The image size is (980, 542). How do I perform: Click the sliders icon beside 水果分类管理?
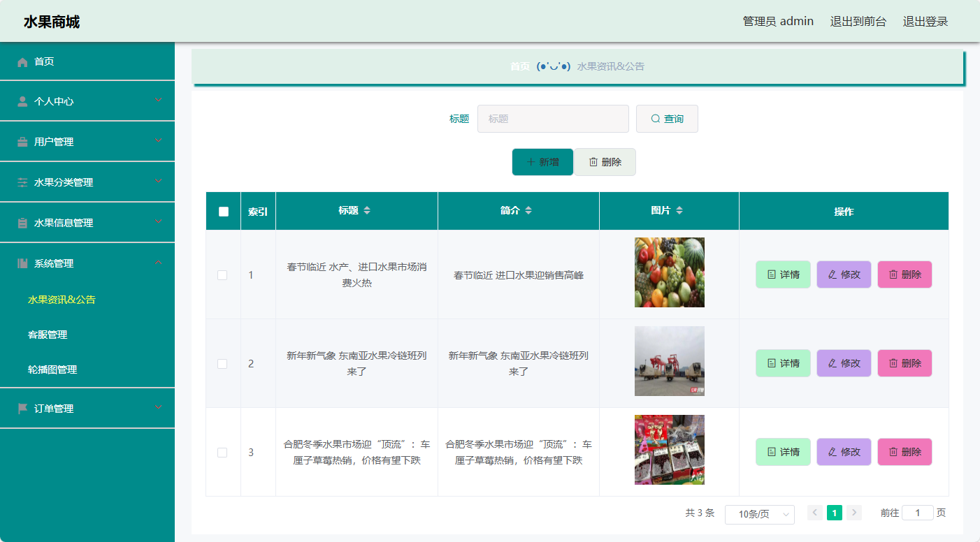tap(22, 181)
